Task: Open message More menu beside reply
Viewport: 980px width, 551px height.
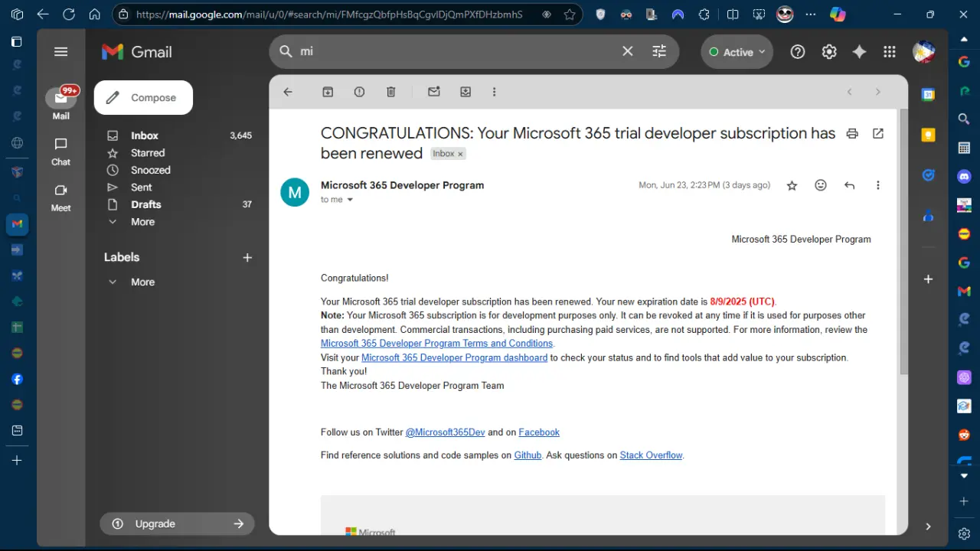Action: [878, 185]
